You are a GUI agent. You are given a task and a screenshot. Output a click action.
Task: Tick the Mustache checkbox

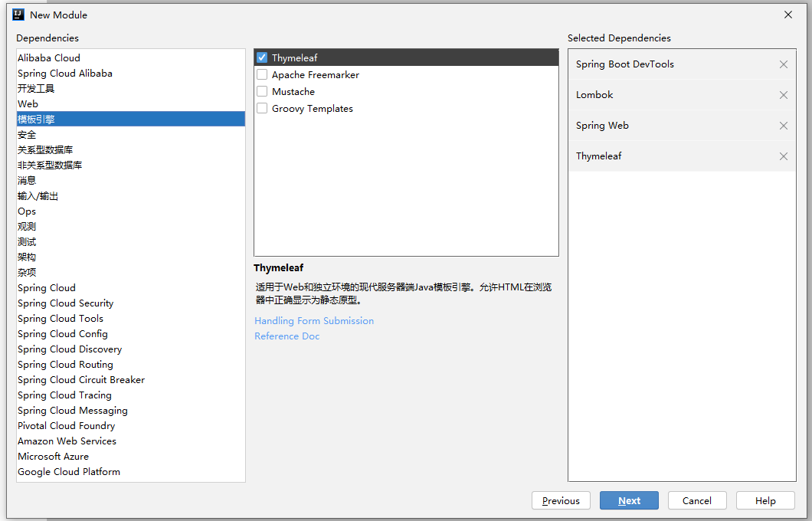coord(262,92)
